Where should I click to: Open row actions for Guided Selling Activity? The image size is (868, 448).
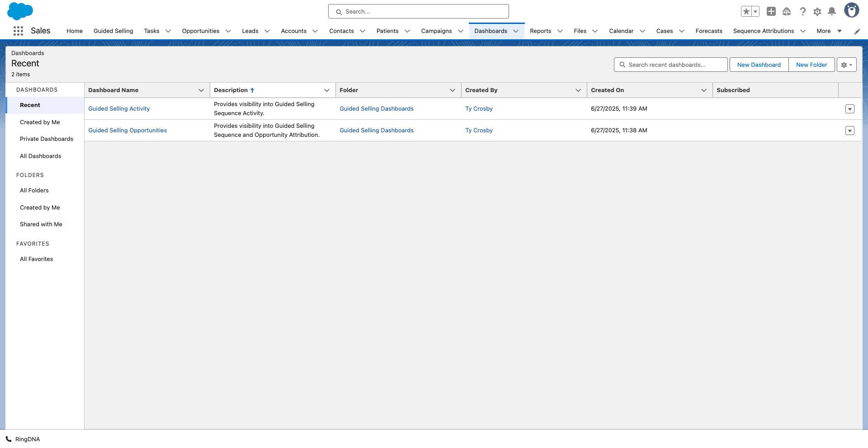[x=849, y=109]
